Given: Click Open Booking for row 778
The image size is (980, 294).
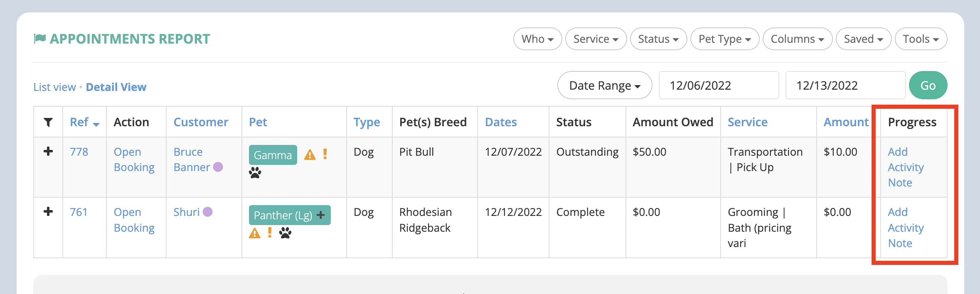Looking at the screenshot, I should (x=134, y=159).
